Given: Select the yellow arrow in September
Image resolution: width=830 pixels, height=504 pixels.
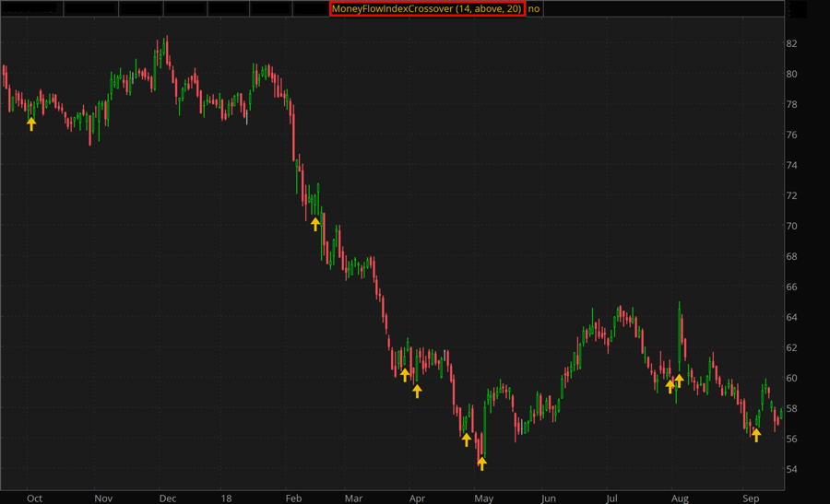Looking at the screenshot, I should [756, 436].
